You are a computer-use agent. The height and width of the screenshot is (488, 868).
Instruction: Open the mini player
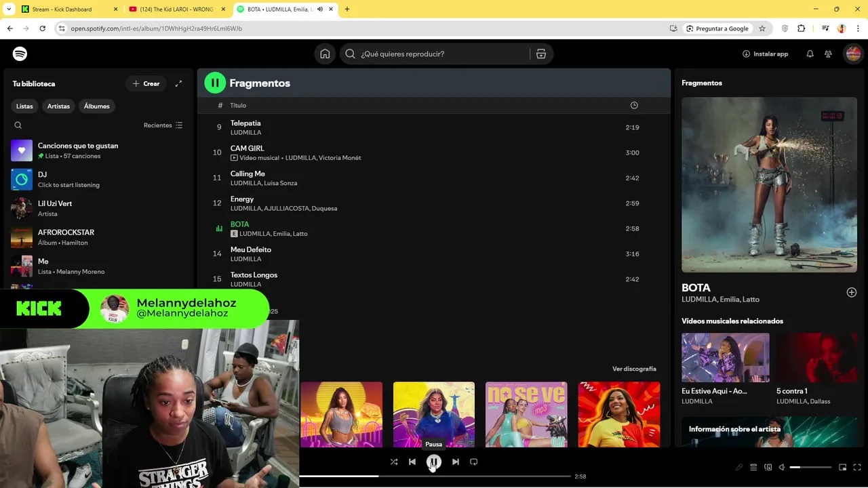pyautogui.click(x=843, y=467)
